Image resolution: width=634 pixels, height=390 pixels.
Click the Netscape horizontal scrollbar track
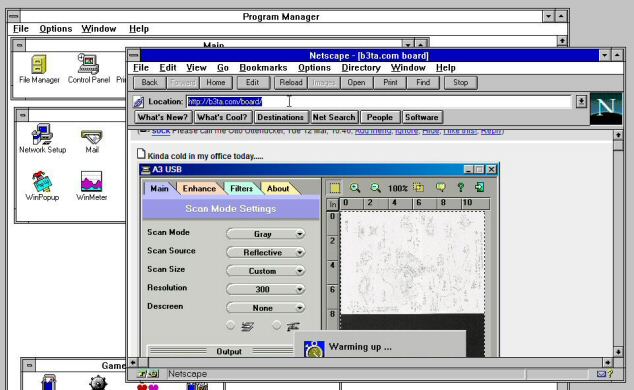pos(370,363)
